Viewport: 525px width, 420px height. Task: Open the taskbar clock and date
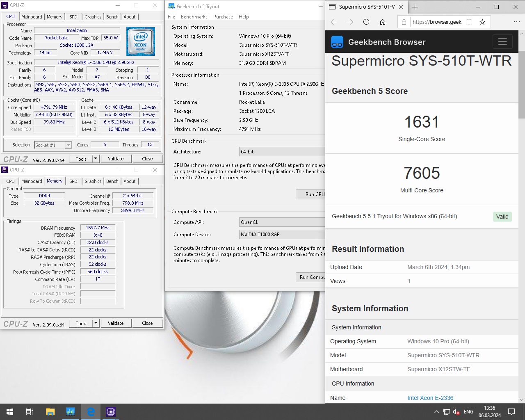(489, 412)
